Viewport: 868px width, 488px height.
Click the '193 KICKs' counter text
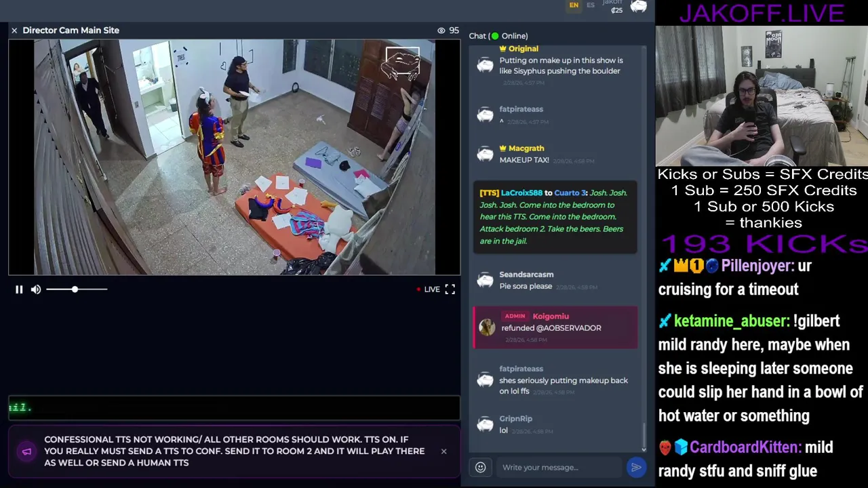764,243
